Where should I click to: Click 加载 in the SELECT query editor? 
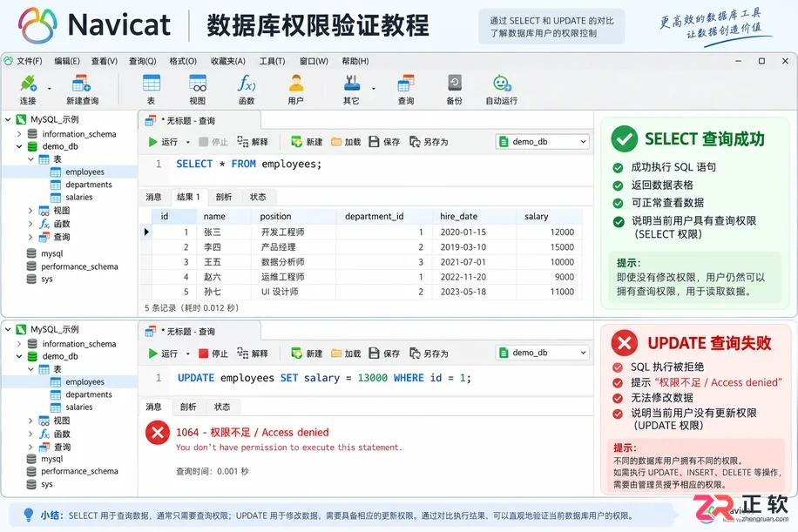click(346, 142)
